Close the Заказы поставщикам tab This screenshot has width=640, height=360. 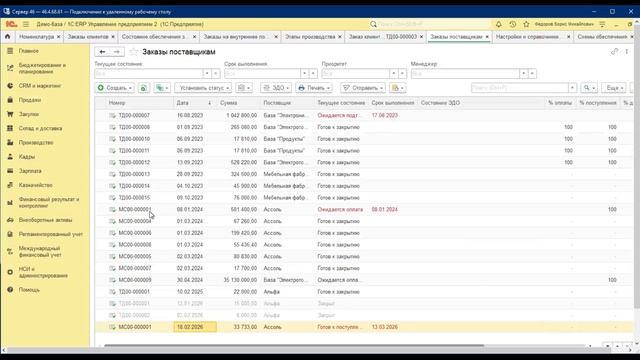pos(487,37)
